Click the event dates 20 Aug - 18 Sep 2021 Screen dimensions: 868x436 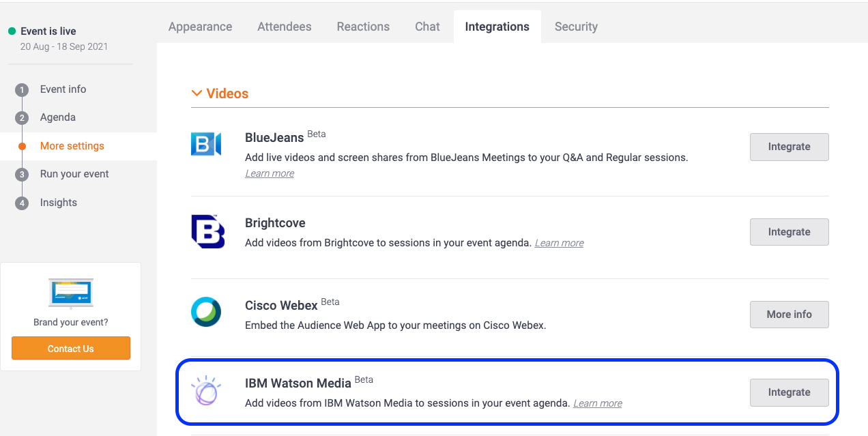point(64,47)
